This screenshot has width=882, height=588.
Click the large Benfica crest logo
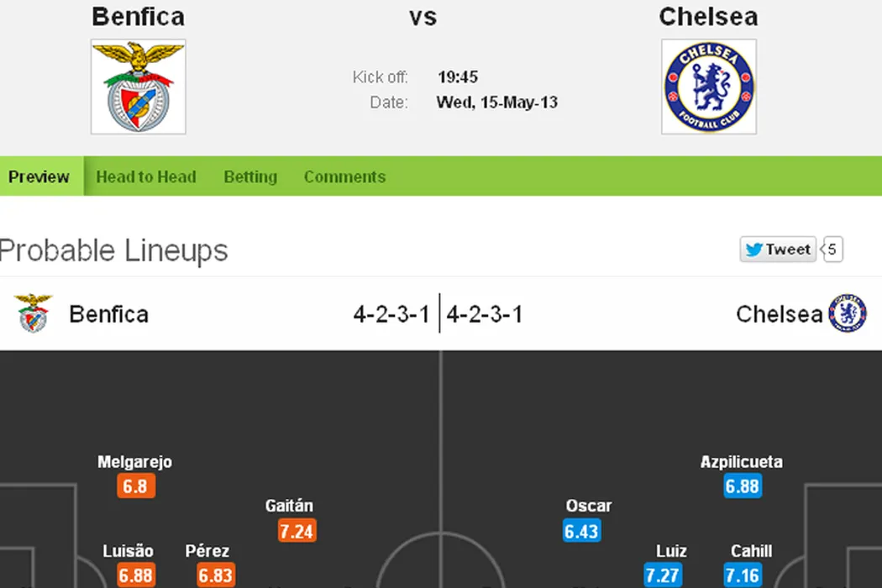(139, 87)
